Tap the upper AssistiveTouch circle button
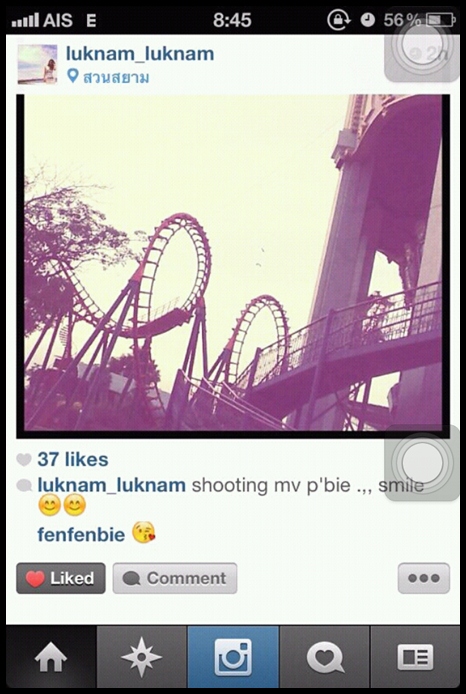Image resolution: width=466 pixels, height=694 pixels. click(422, 45)
